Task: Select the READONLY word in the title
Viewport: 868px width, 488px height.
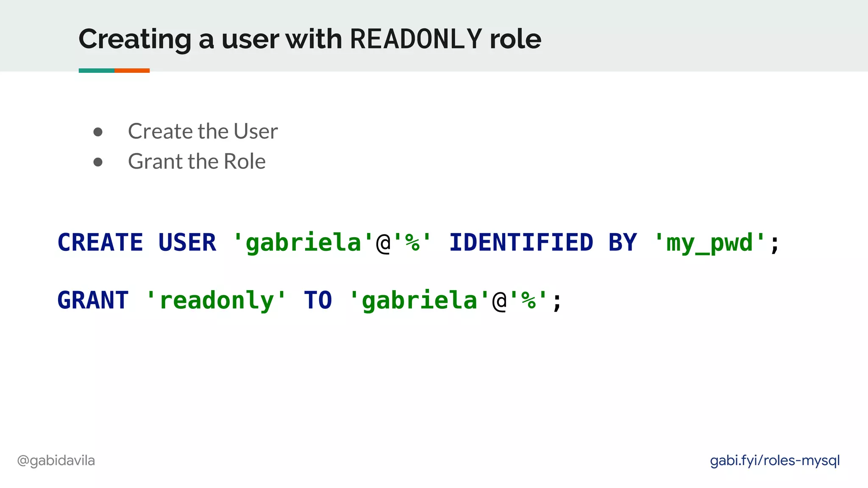Action: click(416, 39)
